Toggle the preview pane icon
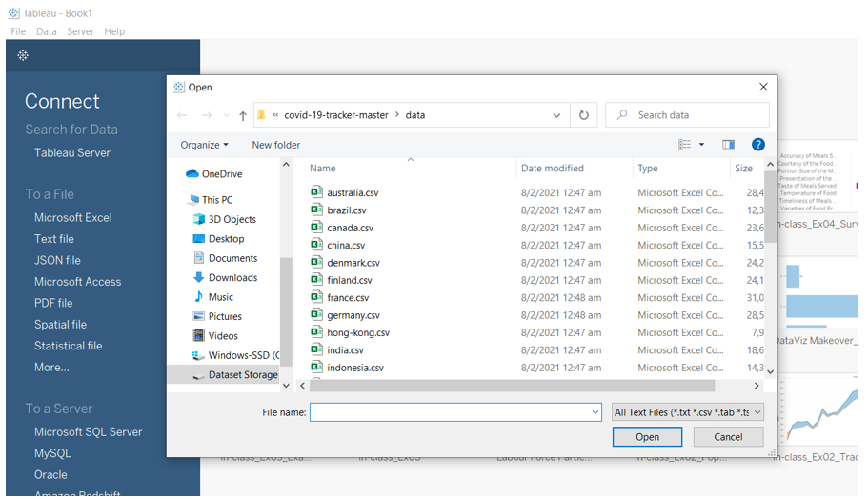The image size is (868, 499). coord(728,145)
